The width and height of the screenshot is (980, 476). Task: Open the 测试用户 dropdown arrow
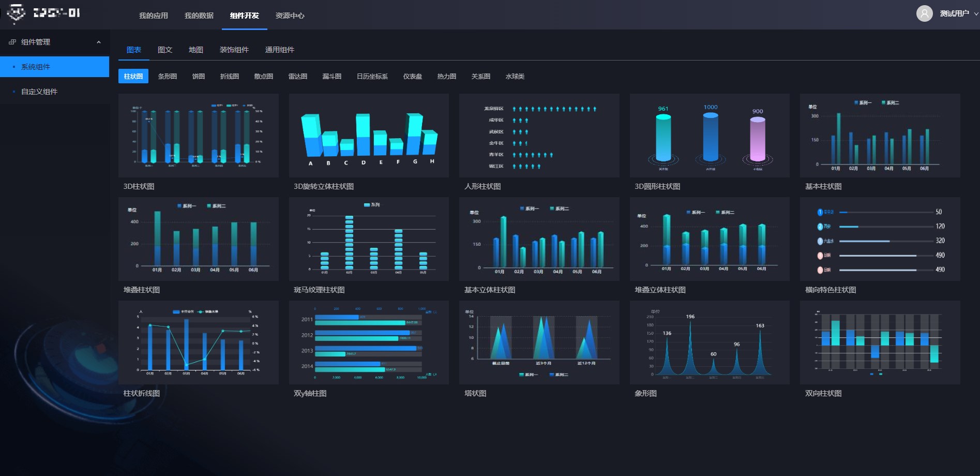(x=976, y=14)
